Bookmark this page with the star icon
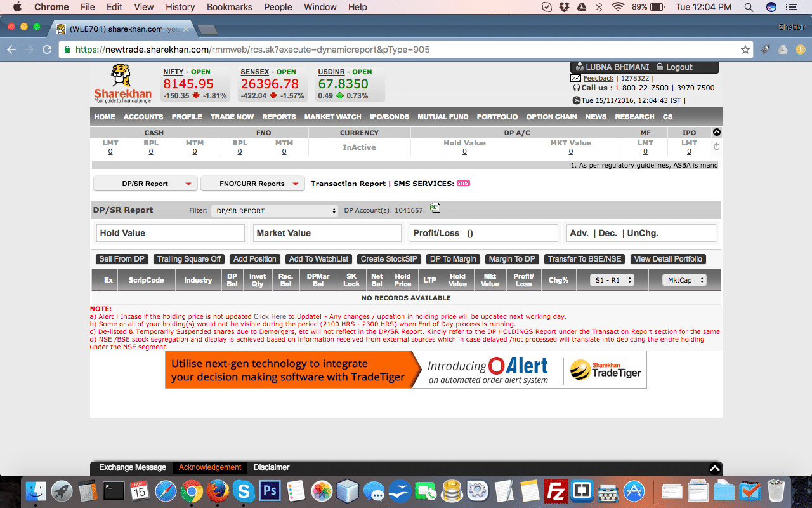 tap(745, 50)
